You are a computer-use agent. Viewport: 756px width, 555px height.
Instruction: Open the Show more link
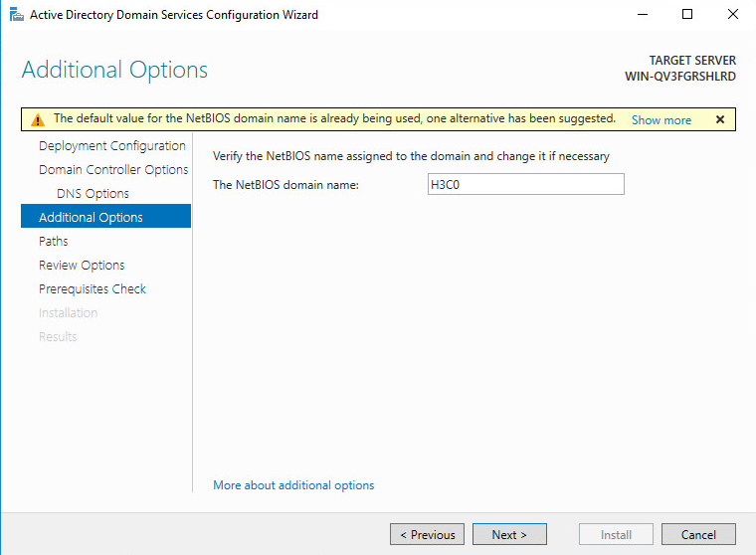pyautogui.click(x=661, y=120)
